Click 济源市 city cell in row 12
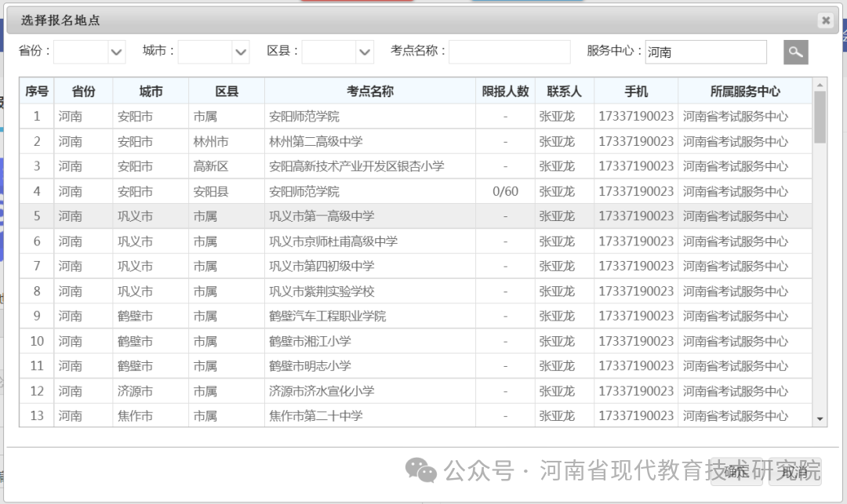Viewport: 847px width, 504px height. pyautogui.click(x=151, y=390)
